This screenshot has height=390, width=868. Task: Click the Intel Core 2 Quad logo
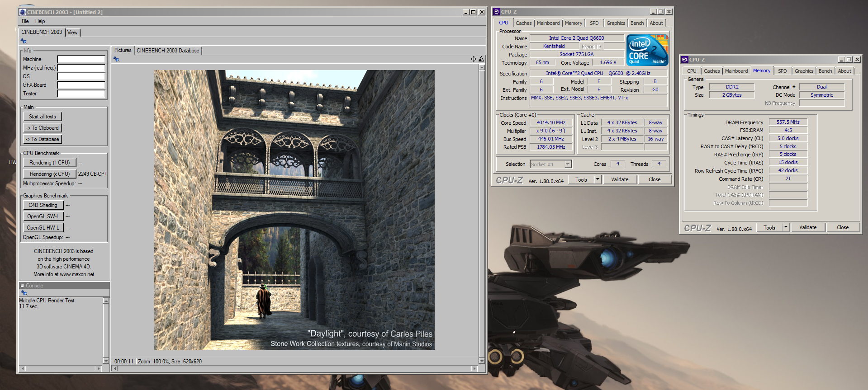pos(647,50)
